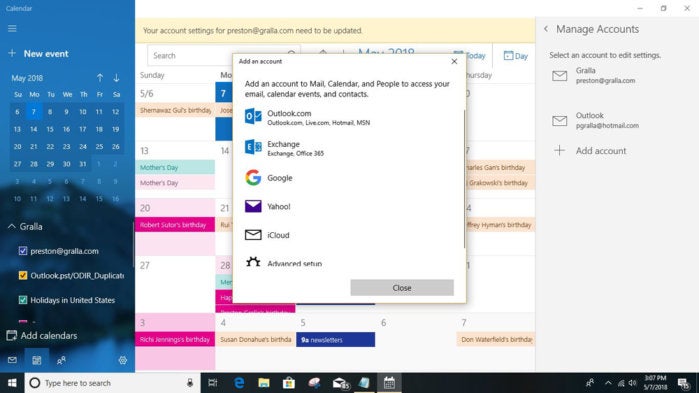Close the Add an account dialog with X
This screenshot has width=699, height=393.
(454, 61)
